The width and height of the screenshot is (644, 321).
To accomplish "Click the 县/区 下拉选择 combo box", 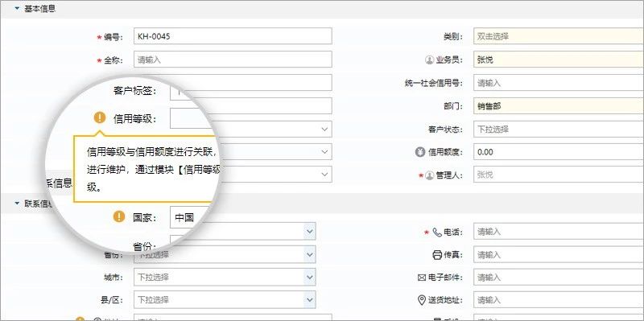I will coord(225,299).
